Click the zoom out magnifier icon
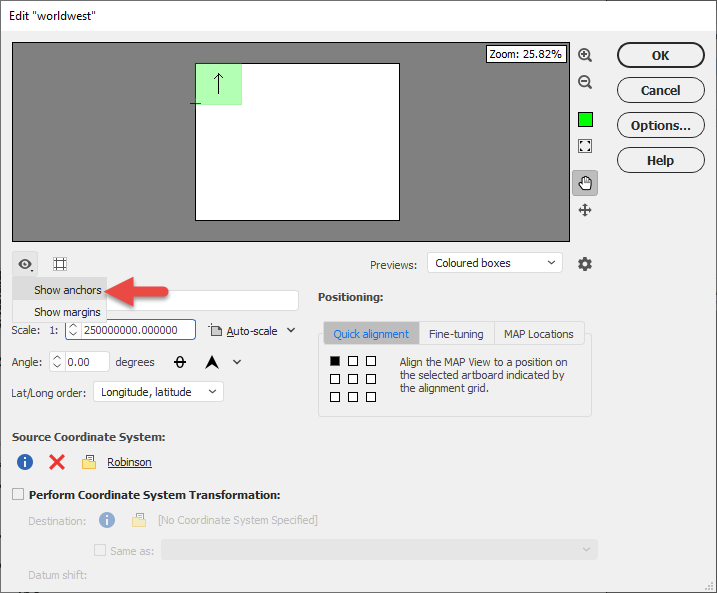The image size is (717, 593). [x=585, y=82]
